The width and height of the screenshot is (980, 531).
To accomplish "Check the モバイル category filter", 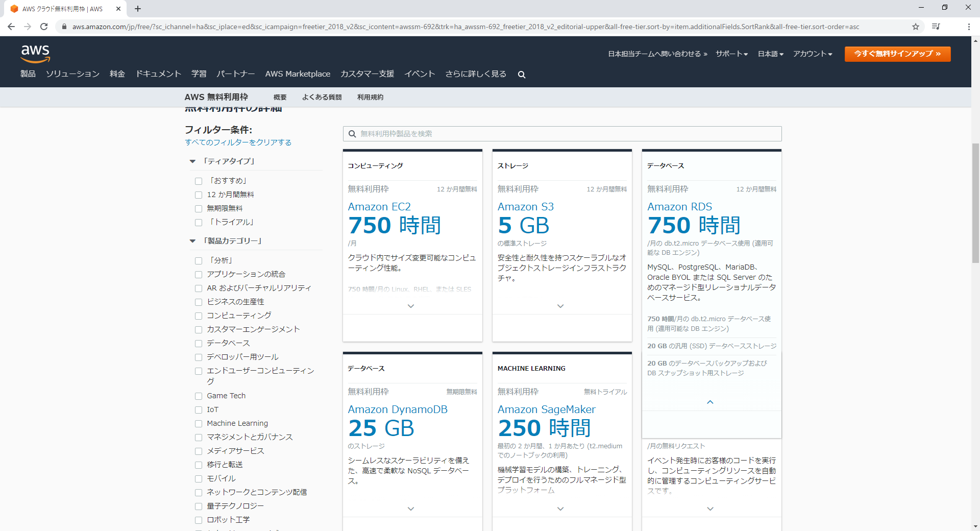I will point(199,479).
